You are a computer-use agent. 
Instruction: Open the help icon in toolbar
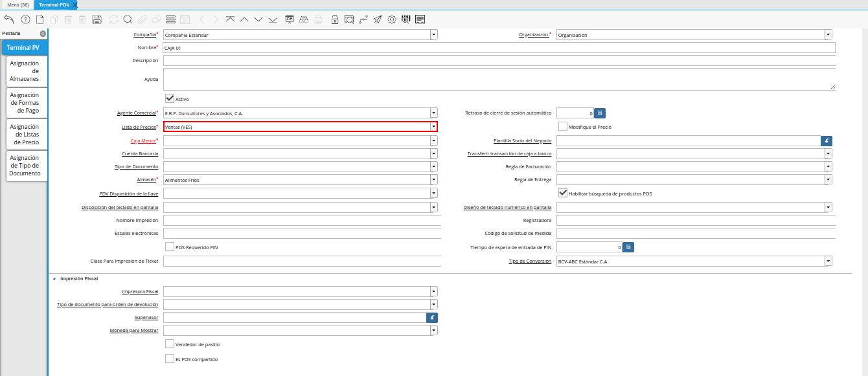click(x=26, y=19)
